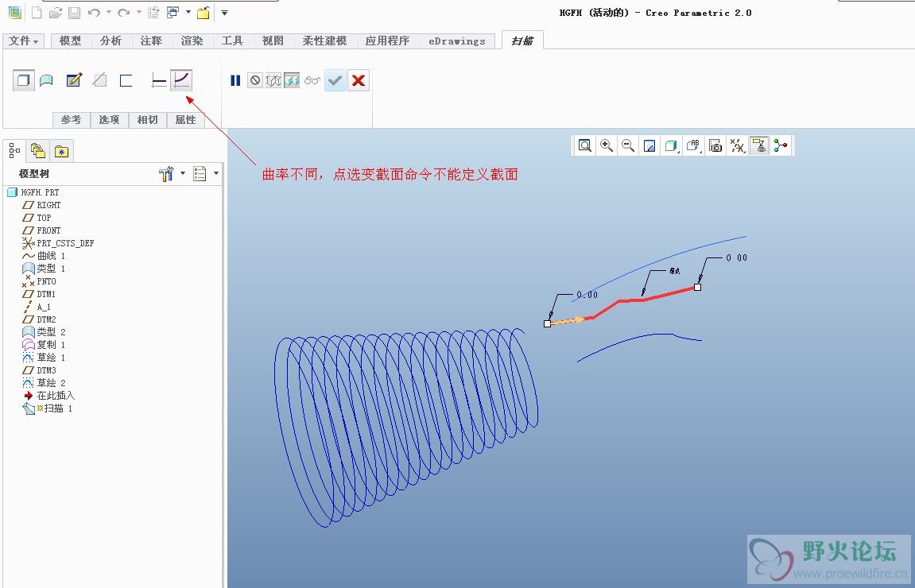Switch to the Favorites navigator tab
The image size is (915, 588).
click(61, 151)
